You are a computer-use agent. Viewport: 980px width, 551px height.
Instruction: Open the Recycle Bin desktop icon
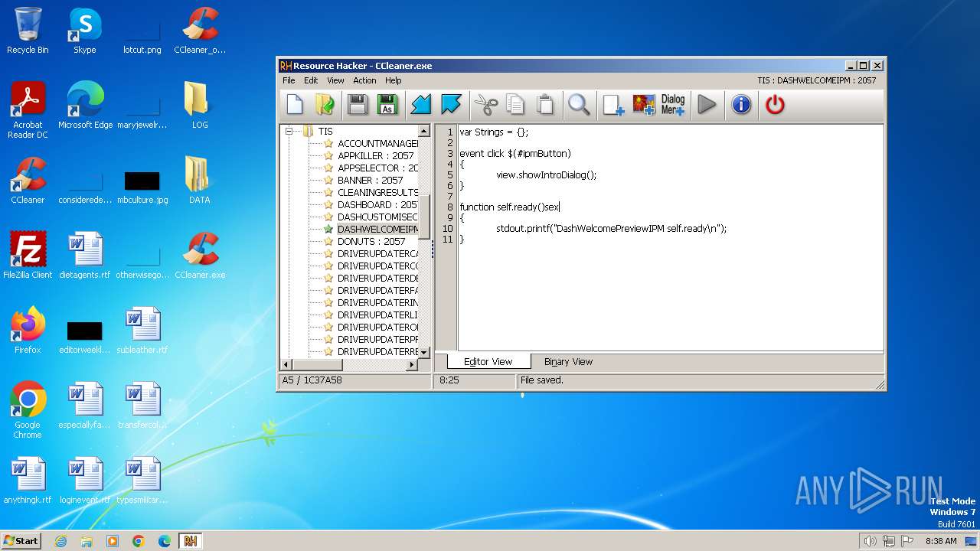(28, 31)
